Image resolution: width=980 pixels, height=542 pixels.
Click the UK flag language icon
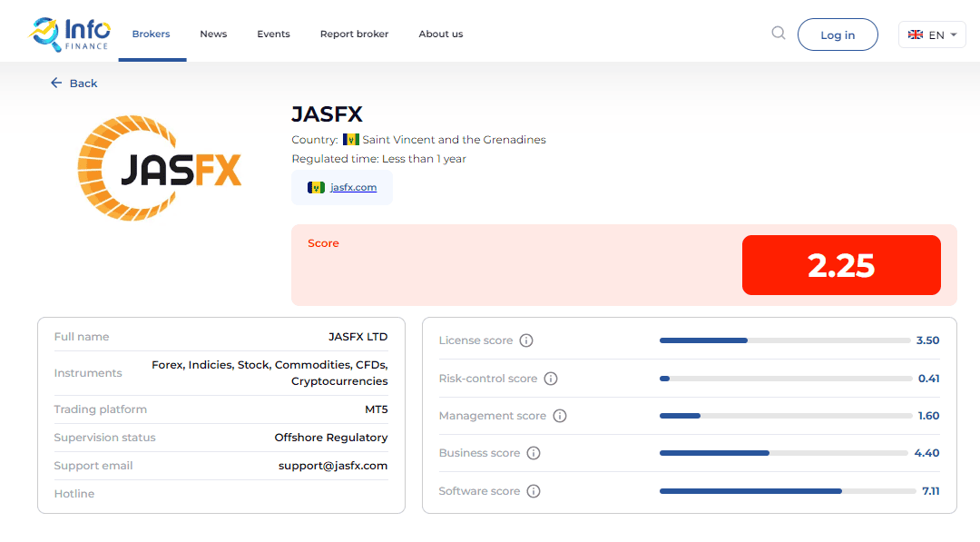tap(916, 34)
